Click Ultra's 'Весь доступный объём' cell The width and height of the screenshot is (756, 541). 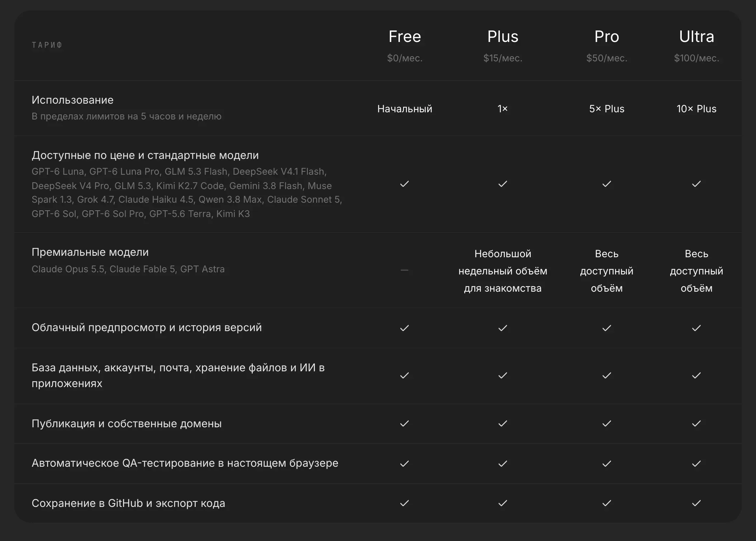(696, 271)
